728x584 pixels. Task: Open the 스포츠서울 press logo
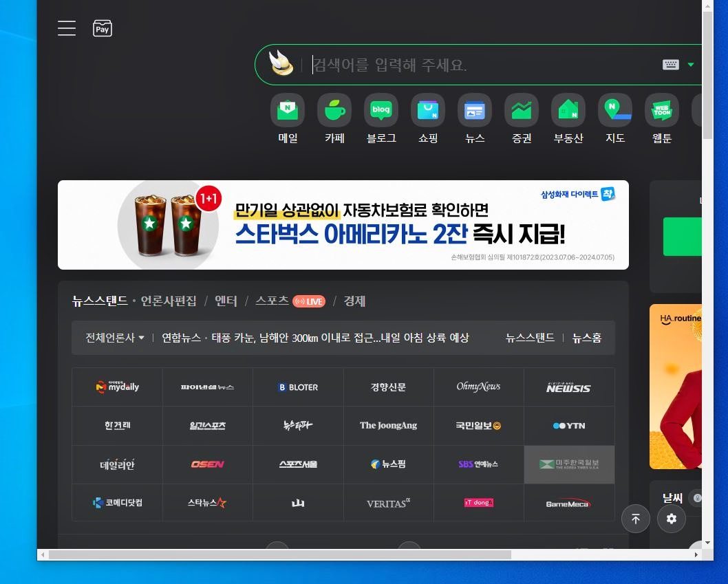(298, 464)
